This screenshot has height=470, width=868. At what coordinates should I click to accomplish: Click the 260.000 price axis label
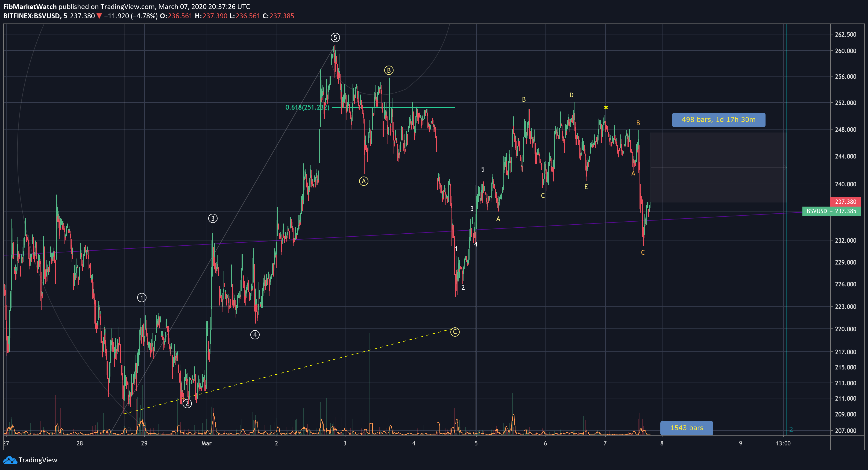(845, 51)
